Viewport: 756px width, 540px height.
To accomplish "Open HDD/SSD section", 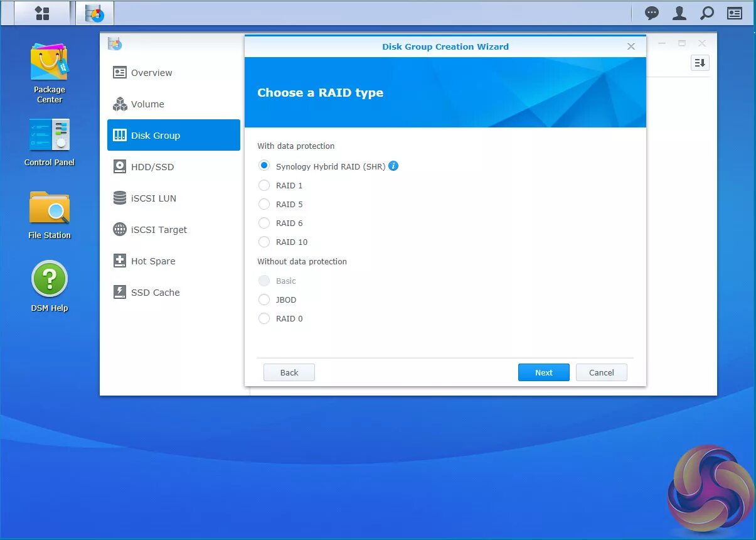I will tap(174, 167).
